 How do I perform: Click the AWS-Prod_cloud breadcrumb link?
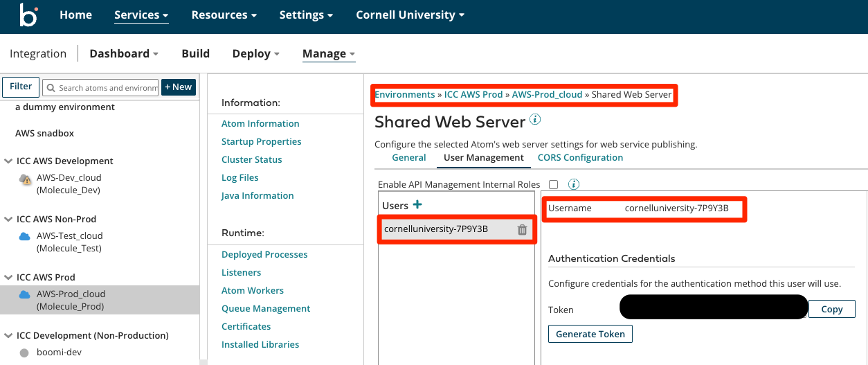point(547,94)
